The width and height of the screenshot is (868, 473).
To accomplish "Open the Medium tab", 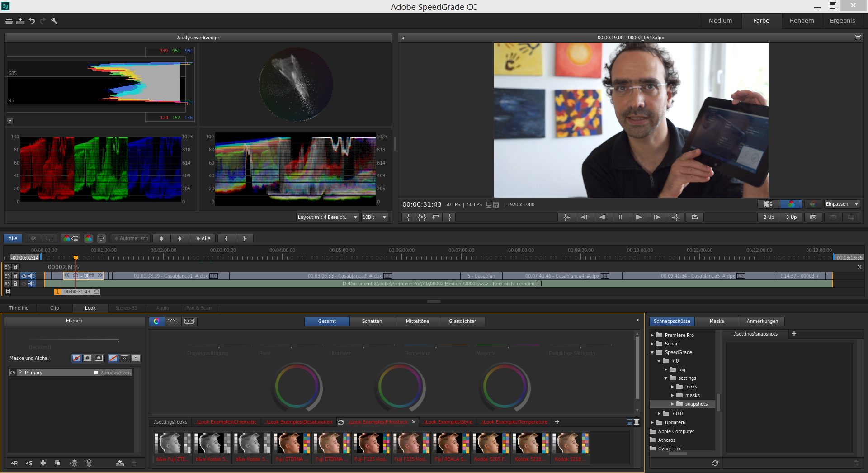I will pos(720,21).
